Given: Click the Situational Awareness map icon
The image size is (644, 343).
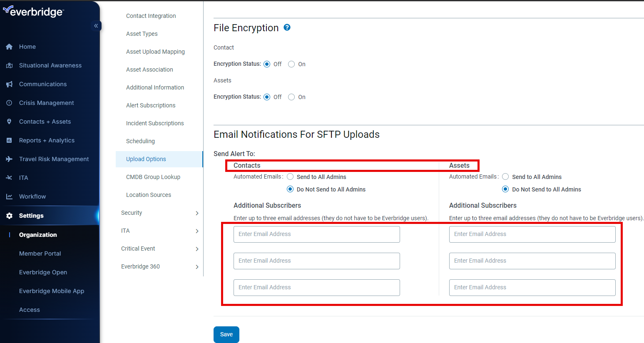Looking at the screenshot, I should coord(9,66).
